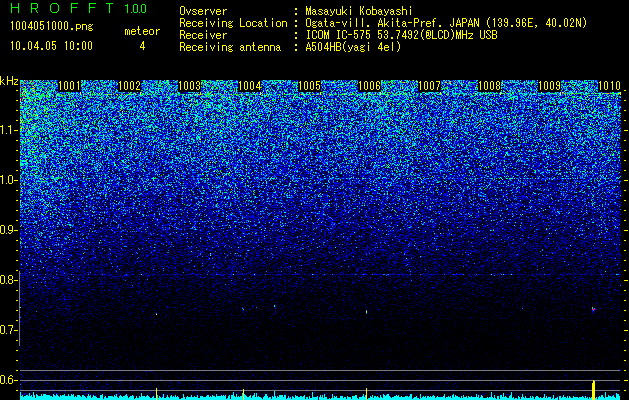The height and width of the screenshot is (400, 629).
Task: Click the 1001 minute marker label
Action: (x=69, y=86)
